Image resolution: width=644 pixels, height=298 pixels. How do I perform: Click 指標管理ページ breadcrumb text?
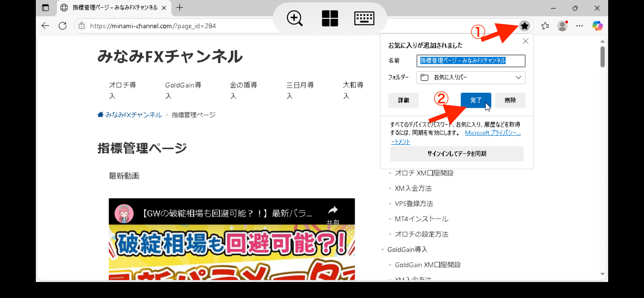tap(193, 115)
